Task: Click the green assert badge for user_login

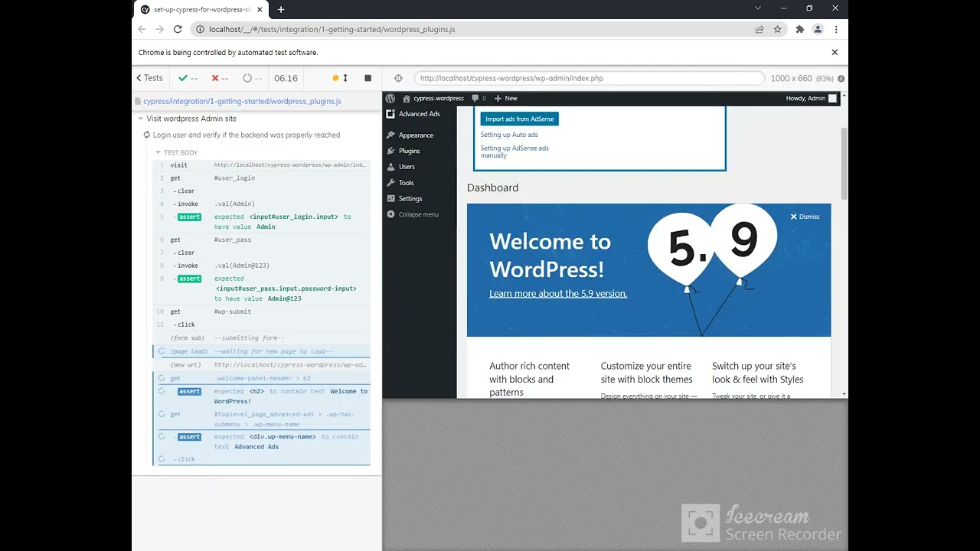Action: click(x=189, y=217)
